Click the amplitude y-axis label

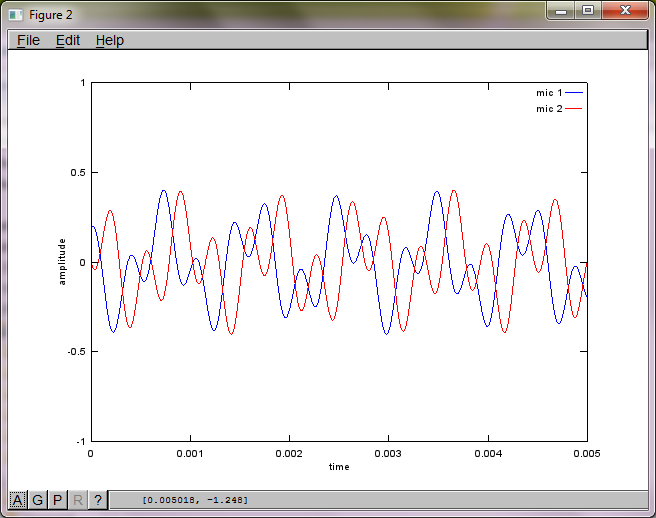click(63, 262)
